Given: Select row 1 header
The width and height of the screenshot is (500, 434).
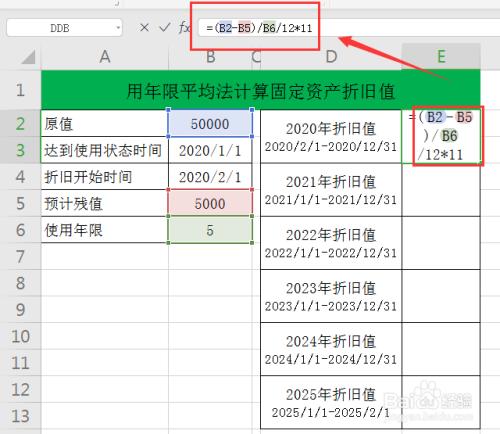Looking at the screenshot, I should pos(20,90).
